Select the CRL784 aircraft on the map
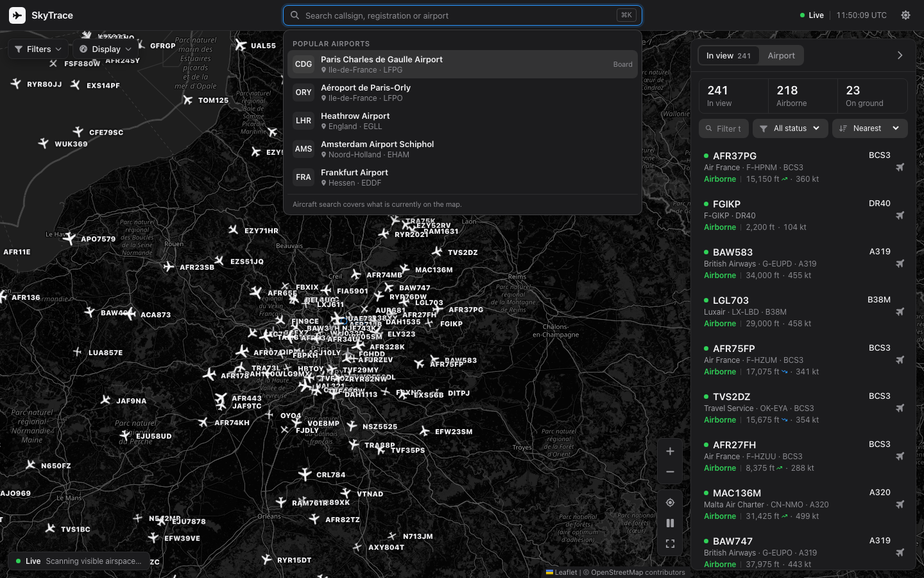Image resolution: width=924 pixels, height=578 pixels. [x=305, y=475]
